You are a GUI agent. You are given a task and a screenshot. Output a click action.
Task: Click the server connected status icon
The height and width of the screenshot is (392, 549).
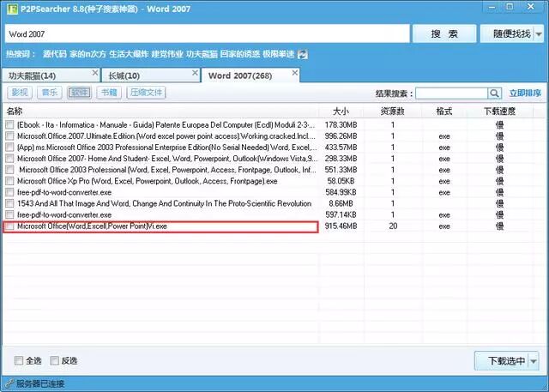(9, 383)
